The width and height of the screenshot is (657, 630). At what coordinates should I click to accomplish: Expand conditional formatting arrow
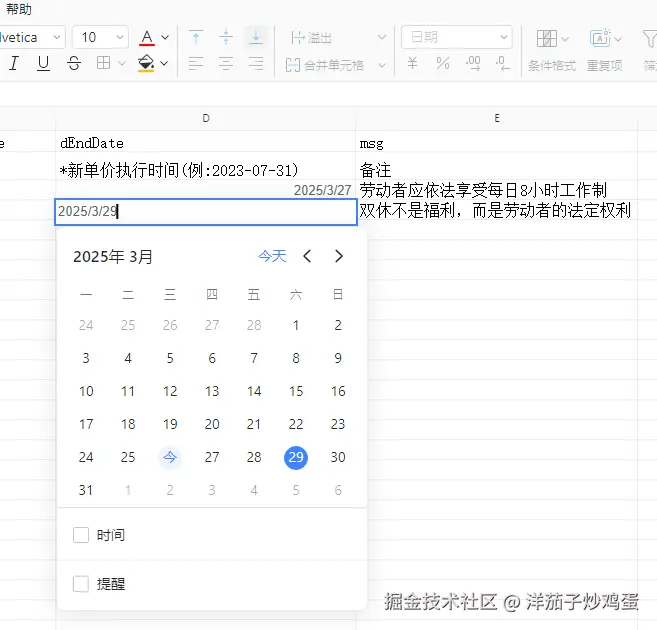click(565, 39)
